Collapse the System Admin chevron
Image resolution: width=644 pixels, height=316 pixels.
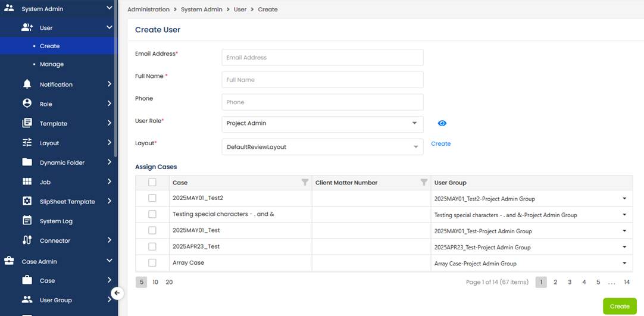coord(110,8)
